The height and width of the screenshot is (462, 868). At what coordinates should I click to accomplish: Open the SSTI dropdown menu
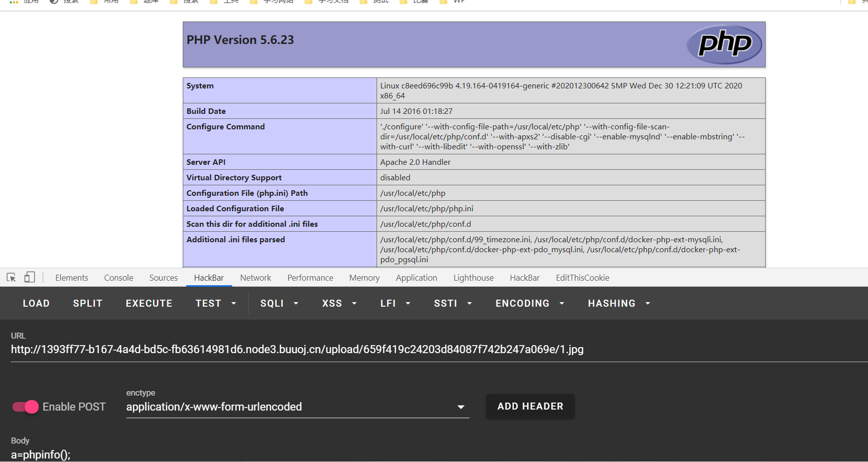pyautogui.click(x=452, y=303)
